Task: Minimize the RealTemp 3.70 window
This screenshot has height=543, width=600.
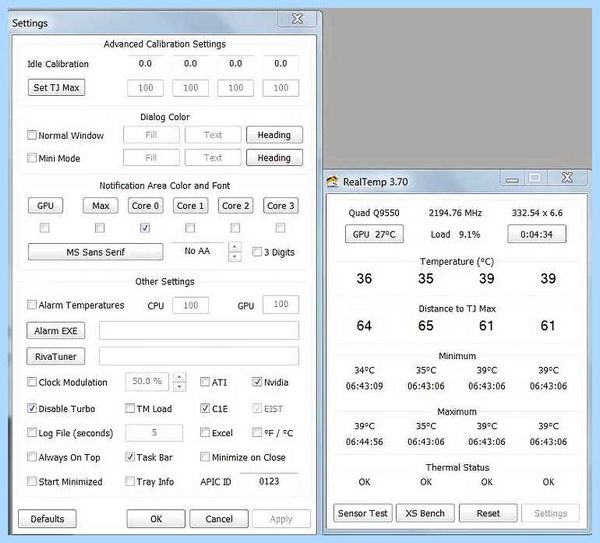Action: pos(512,179)
